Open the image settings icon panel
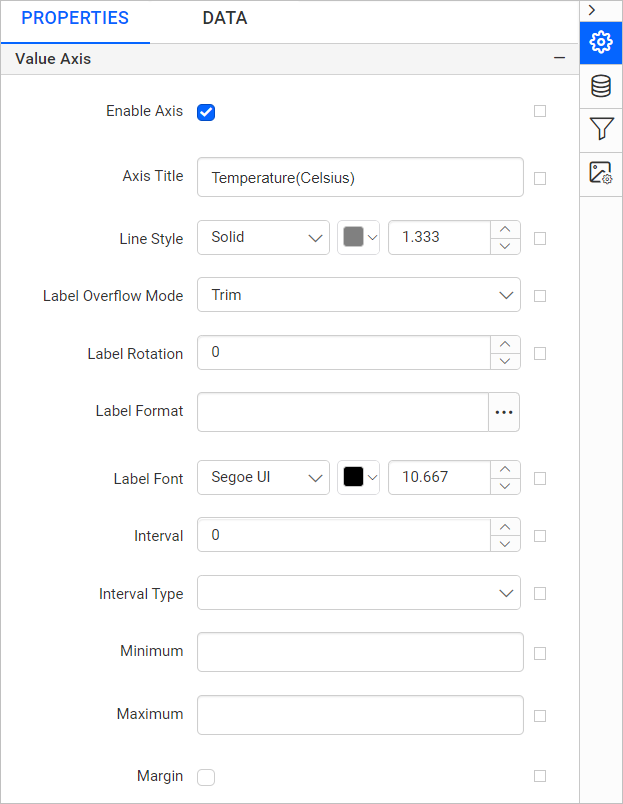This screenshot has height=804, width=623. click(601, 173)
